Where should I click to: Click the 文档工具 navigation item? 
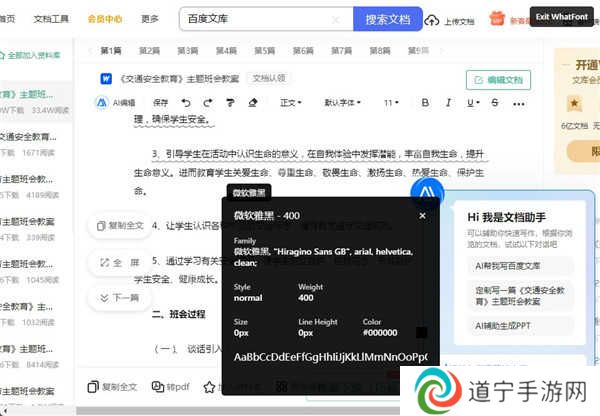[51, 19]
